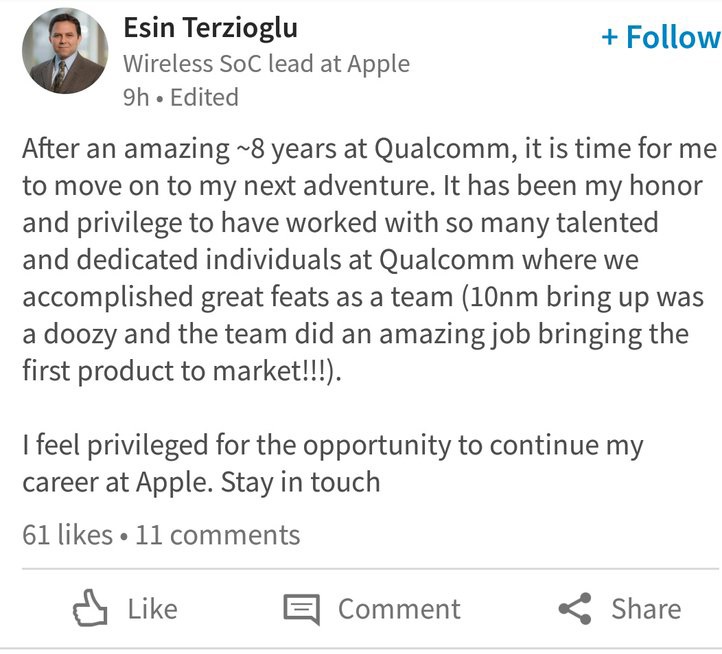Click the paragraph about continuing at Apple

click(x=332, y=464)
